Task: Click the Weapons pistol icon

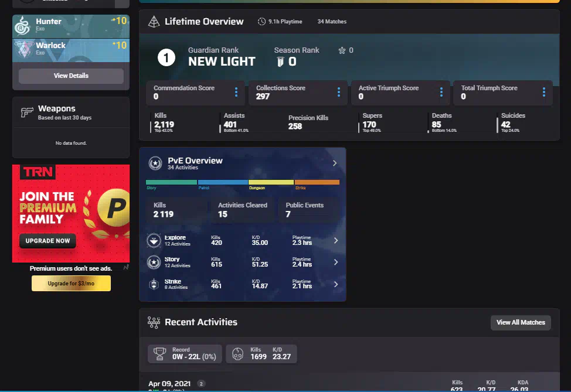Action: (26, 113)
